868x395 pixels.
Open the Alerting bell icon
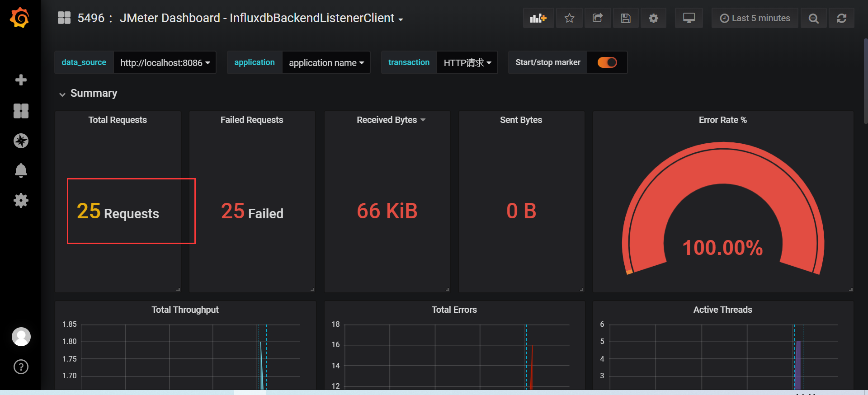21,170
